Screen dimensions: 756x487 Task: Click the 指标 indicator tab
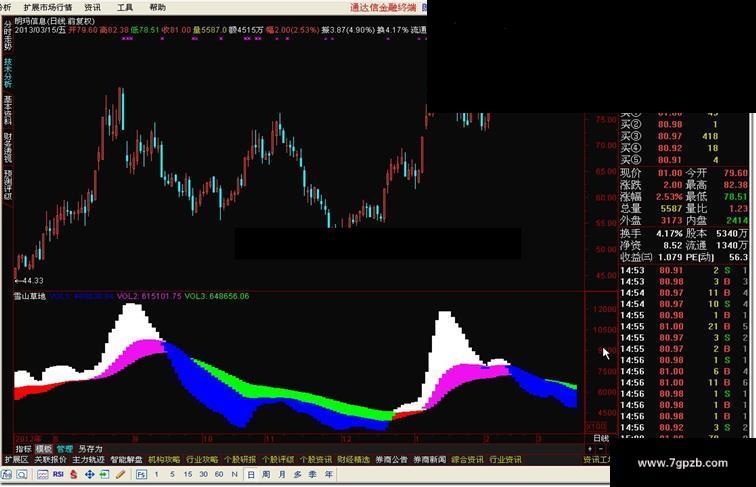(24, 449)
